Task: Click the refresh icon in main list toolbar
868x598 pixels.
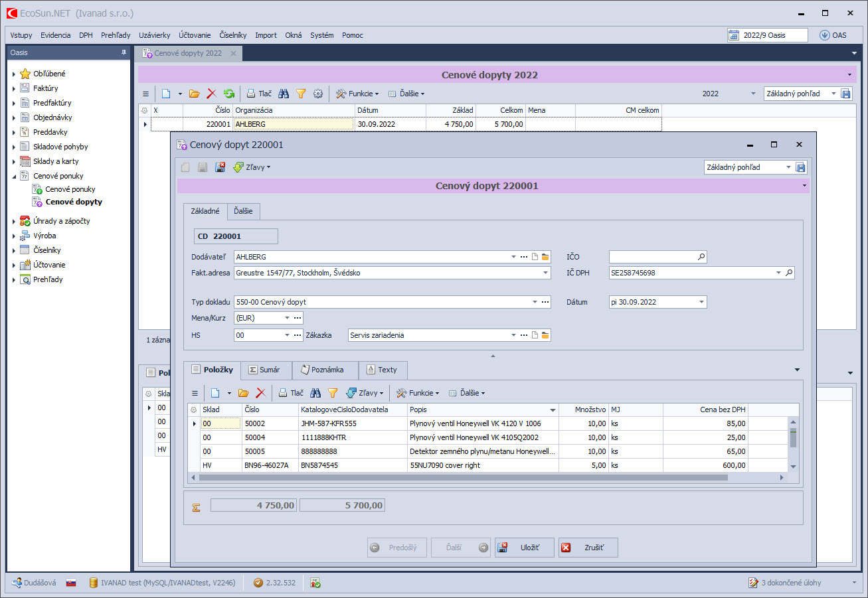Action: [x=229, y=94]
